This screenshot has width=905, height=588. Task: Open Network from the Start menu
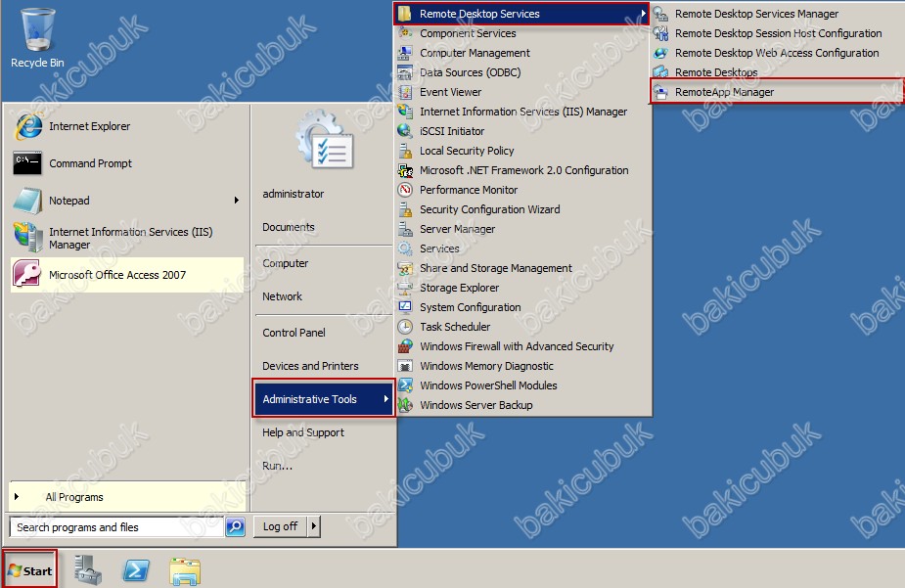point(282,296)
